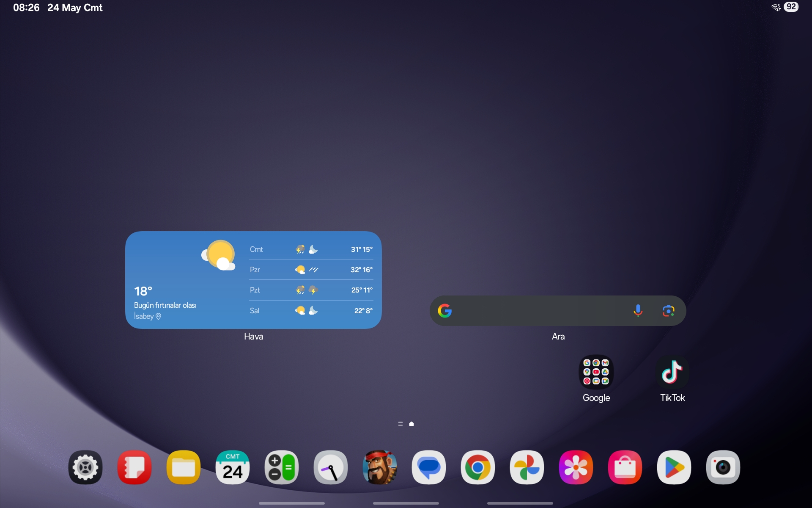Open the Messages chat bubble app
Viewport: 812px width, 508px height.
[429, 467]
